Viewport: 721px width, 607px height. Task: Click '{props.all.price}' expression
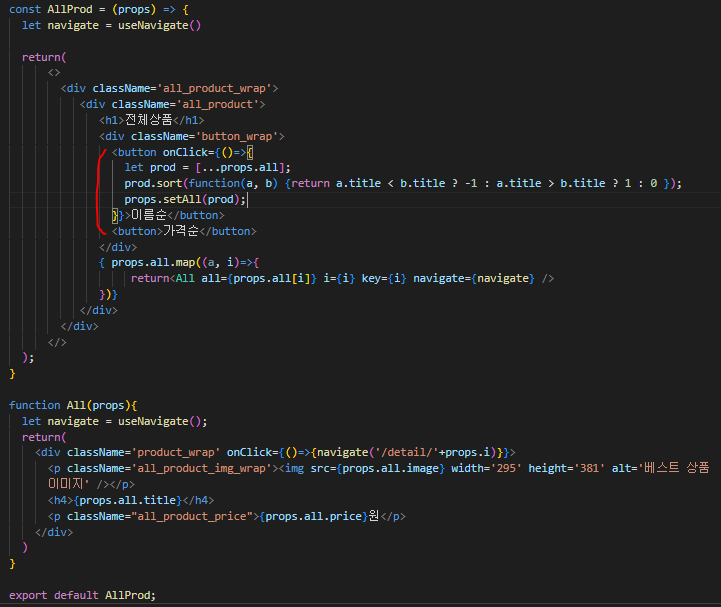(313, 516)
